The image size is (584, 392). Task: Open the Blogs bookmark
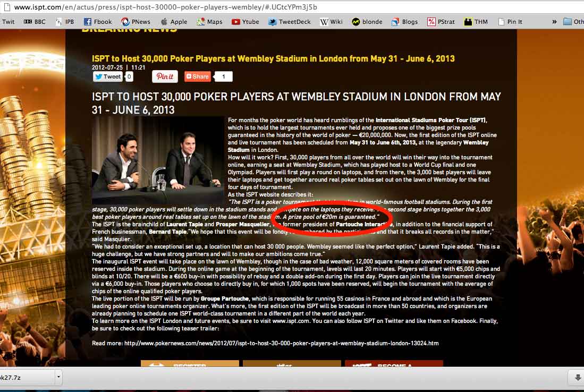coord(405,22)
